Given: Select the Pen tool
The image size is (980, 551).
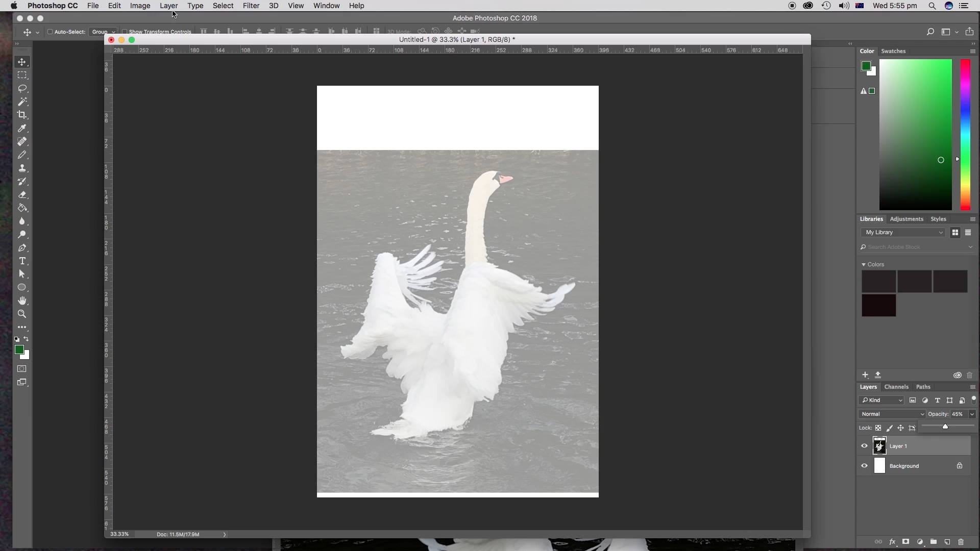Looking at the screenshot, I should click(22, 247).
